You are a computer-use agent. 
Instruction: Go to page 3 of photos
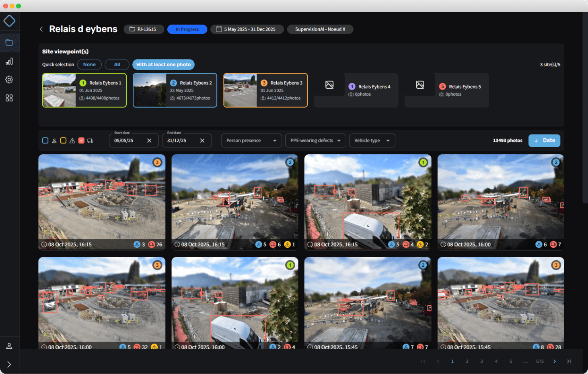tap(481, 361)
